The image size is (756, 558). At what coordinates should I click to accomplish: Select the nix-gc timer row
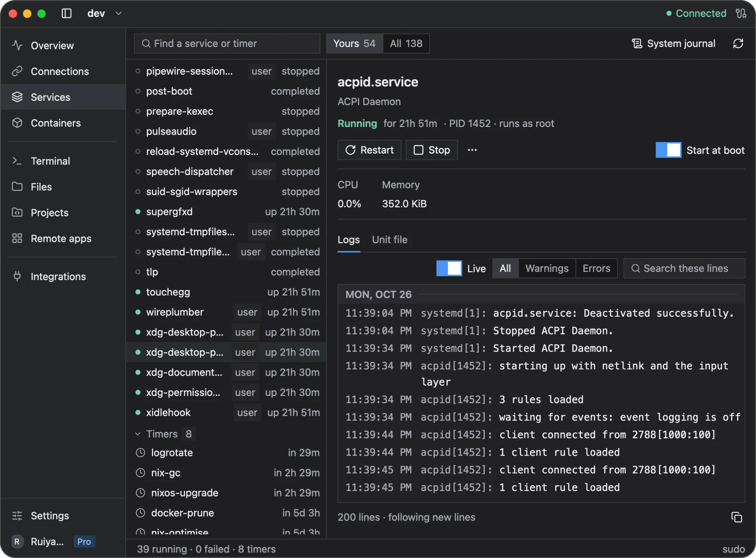(227, 473)
